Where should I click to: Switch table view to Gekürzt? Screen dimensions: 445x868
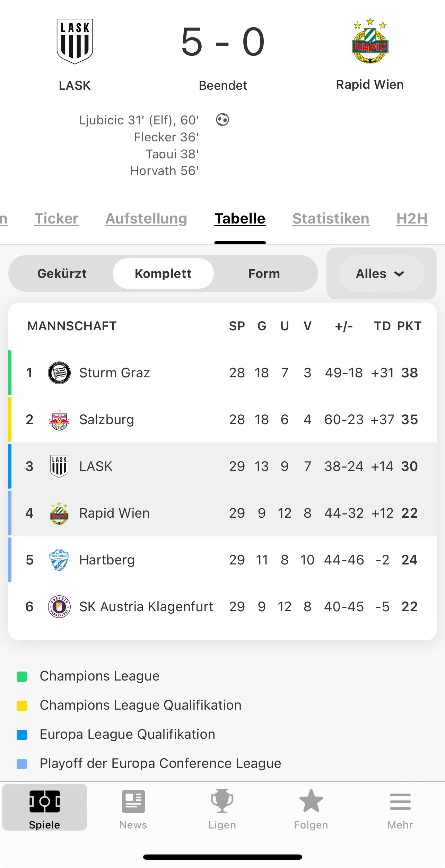(62, 274)
